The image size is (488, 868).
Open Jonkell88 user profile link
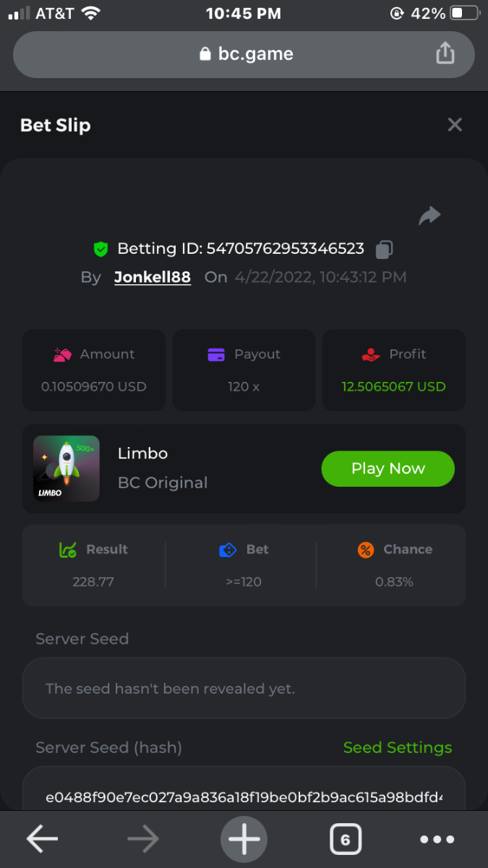point(153,278)
